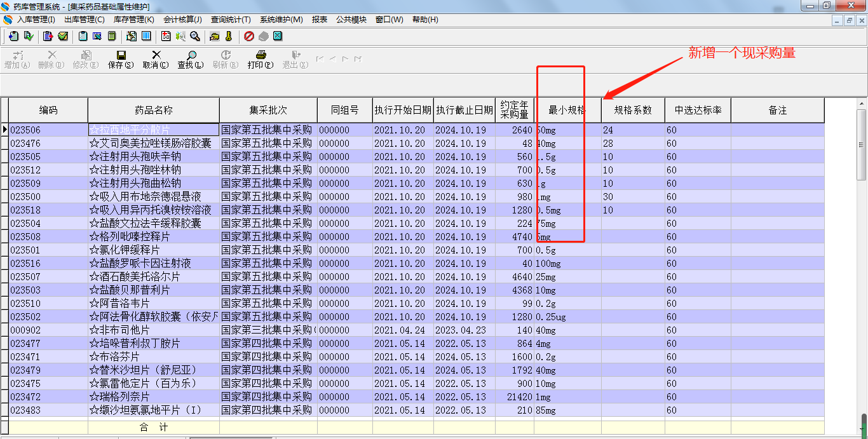Click the document with pencil edit icon

pyautogui.click(x=131, y=36)
